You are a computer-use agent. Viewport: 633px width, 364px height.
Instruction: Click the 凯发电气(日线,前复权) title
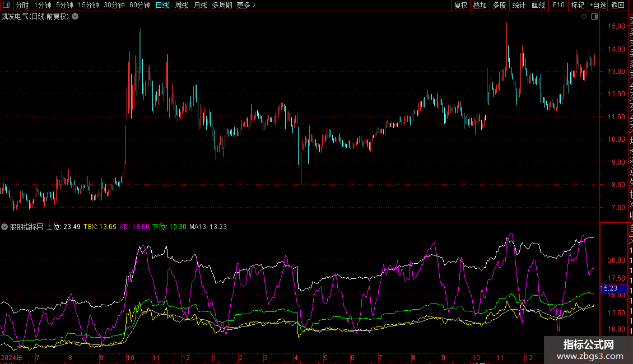35,17
